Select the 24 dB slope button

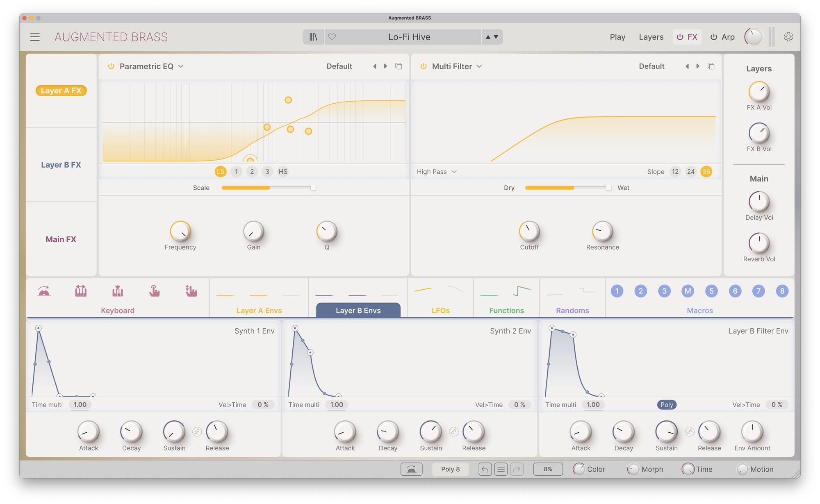(691, 172)
